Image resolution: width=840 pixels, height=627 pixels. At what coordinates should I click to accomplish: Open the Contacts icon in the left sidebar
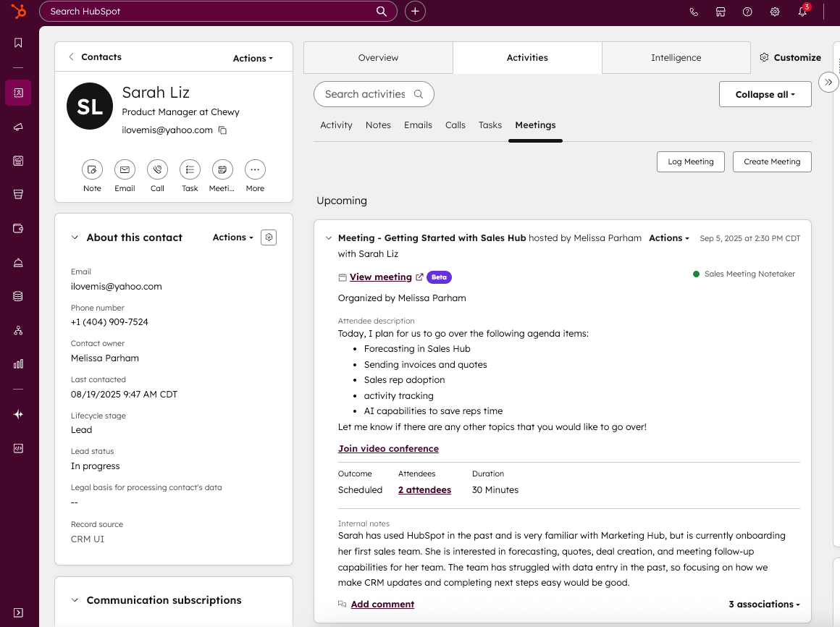coord(18,93)
